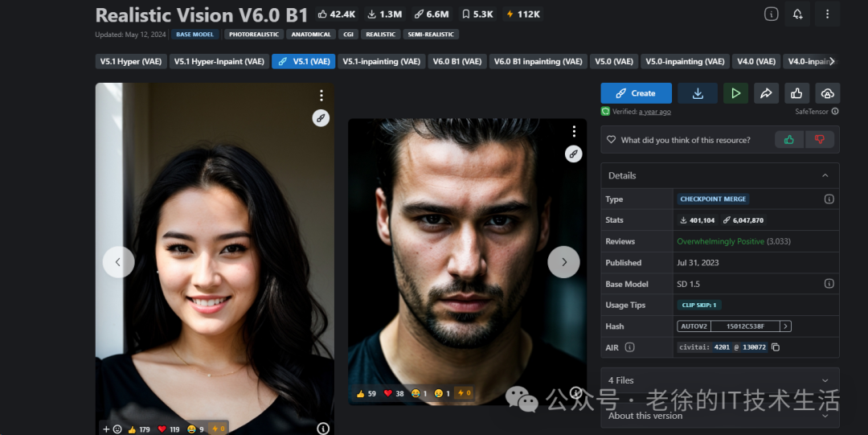Click the 5.3K bookmarks stat badge
This screenshot has width=868, height=435.
(x=477, y=14)
